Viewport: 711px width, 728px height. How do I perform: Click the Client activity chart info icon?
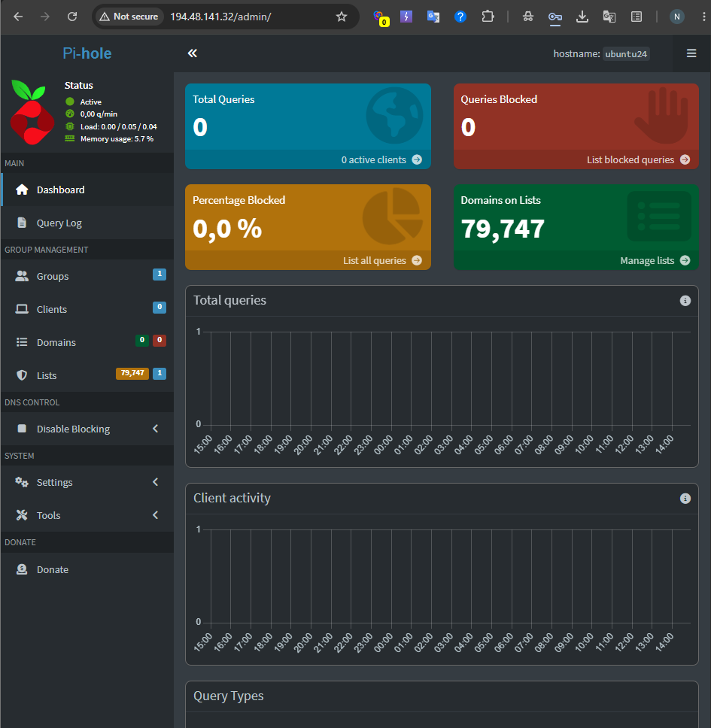tap(685, 499)
